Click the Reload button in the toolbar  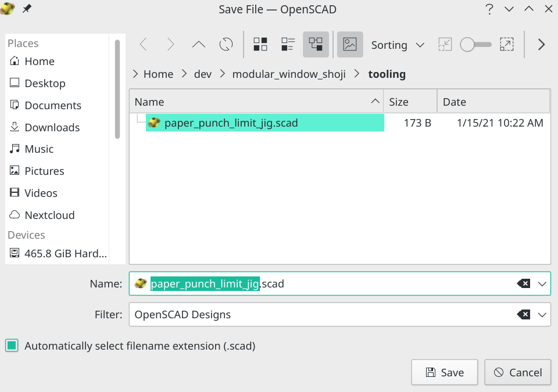(226, 44)
